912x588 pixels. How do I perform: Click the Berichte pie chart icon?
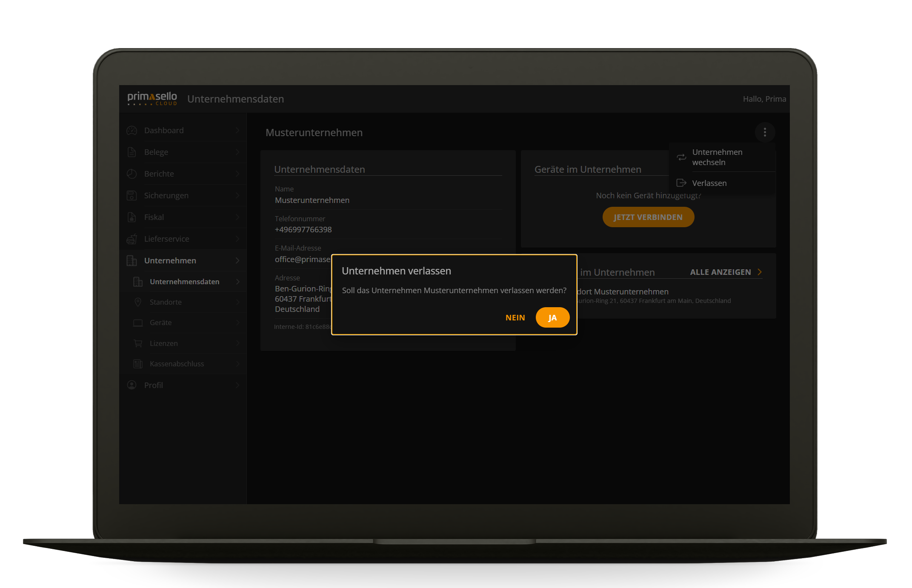click(x=132, y=174)
